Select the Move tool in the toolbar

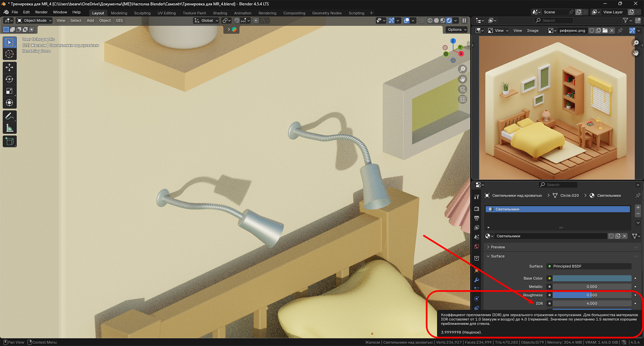9,67
